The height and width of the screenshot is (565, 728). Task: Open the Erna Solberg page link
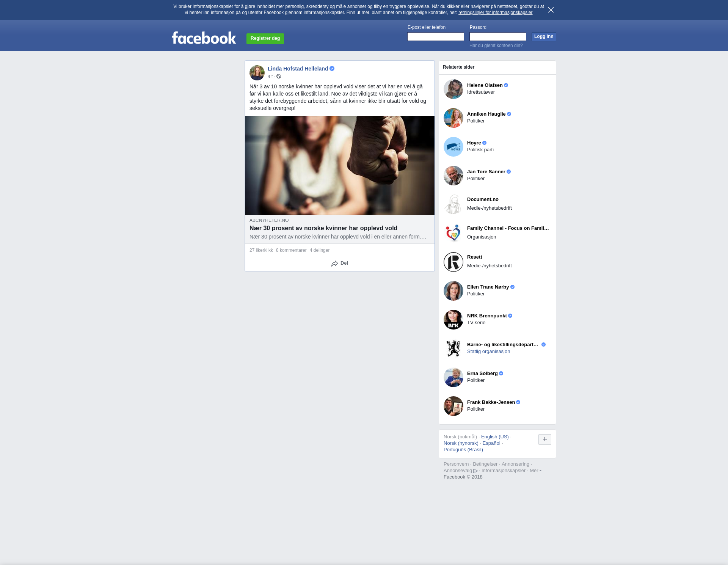(482, 374)
